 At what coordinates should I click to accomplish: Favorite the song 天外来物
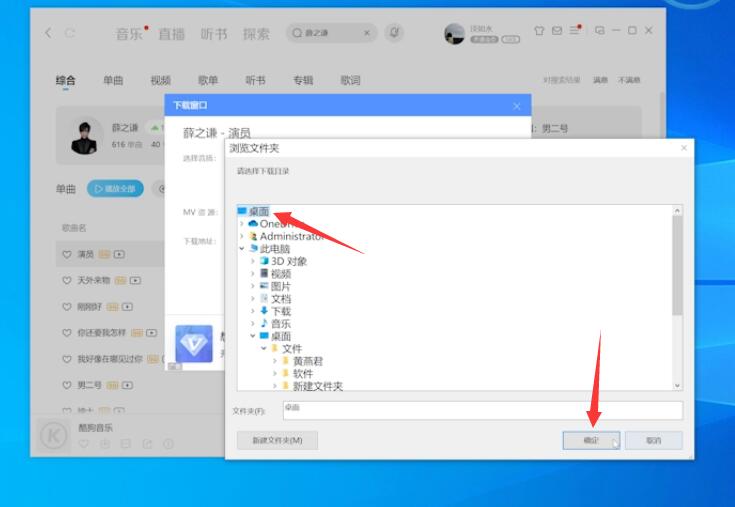pyautogui.click(x=67, y=281)
